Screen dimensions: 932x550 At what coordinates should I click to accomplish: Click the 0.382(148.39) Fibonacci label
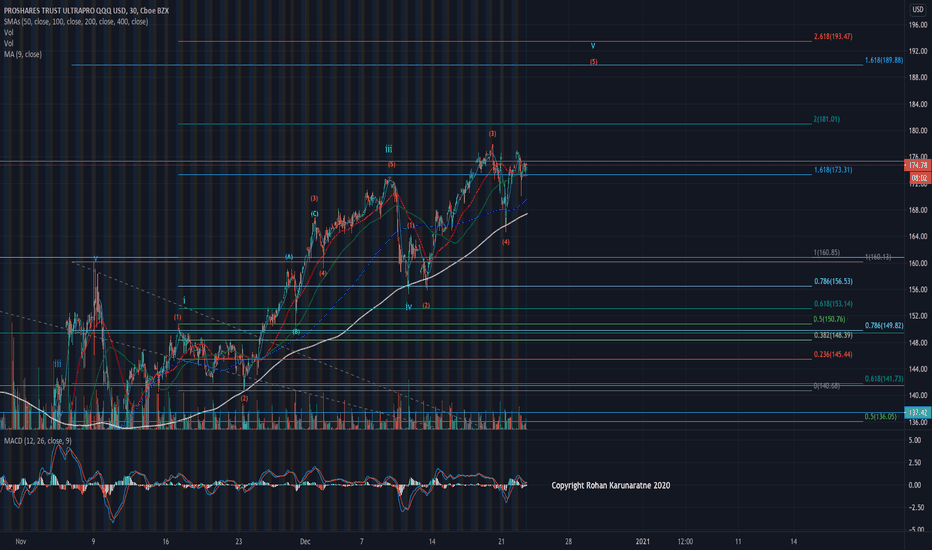(x=833, y=335)
